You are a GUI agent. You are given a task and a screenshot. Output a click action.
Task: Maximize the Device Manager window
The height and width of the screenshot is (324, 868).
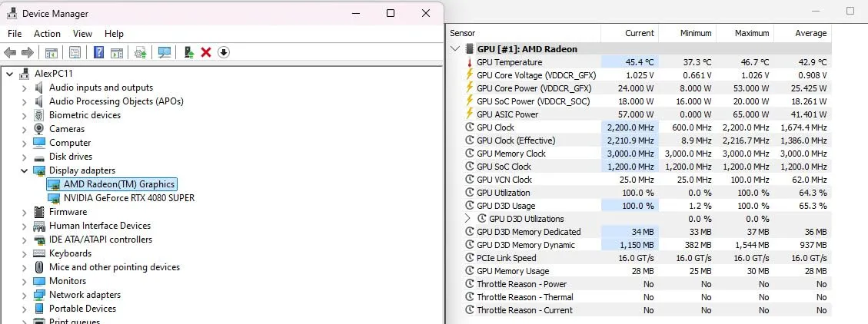tap(391, 13)
